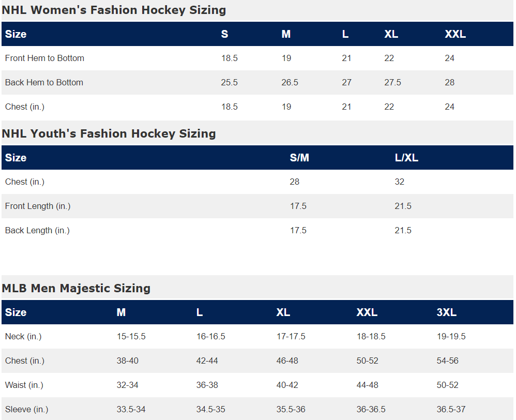
Task: Click the Front Hem to Bottom row label
Action: (x=44, y=58)
